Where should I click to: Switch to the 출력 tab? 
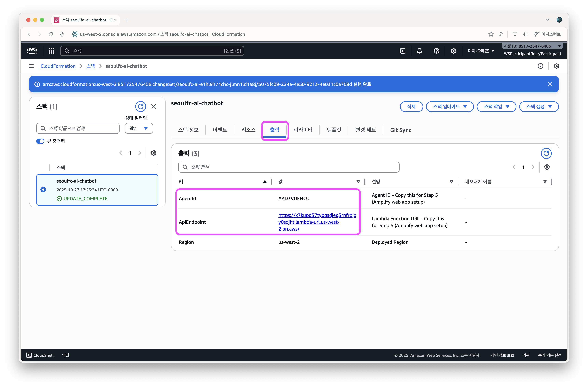pos(275,130)
